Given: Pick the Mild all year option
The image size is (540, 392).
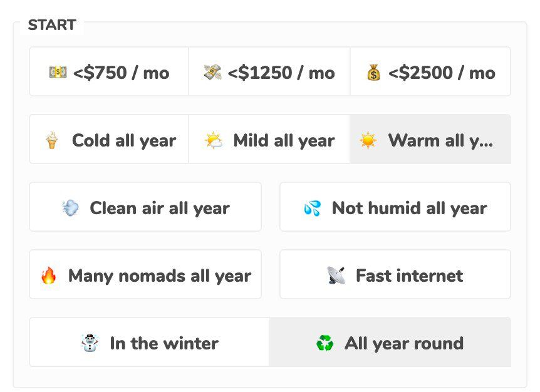Looking at the screenshot, I should (x=269, y=140).
